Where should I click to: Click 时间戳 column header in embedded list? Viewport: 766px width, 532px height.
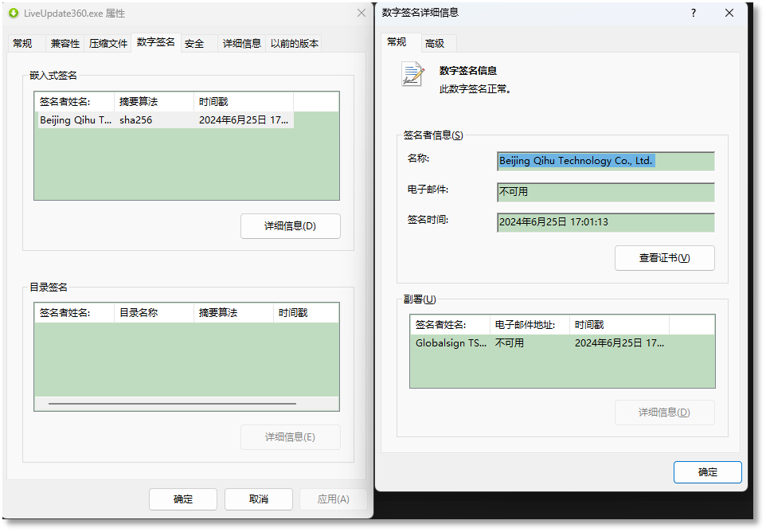244,102
